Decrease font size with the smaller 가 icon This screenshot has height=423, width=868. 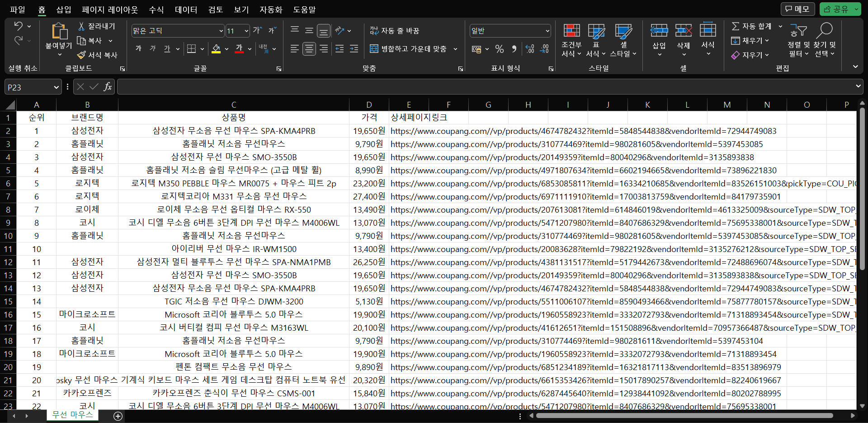pyautogui.click(x=272, y=30)
